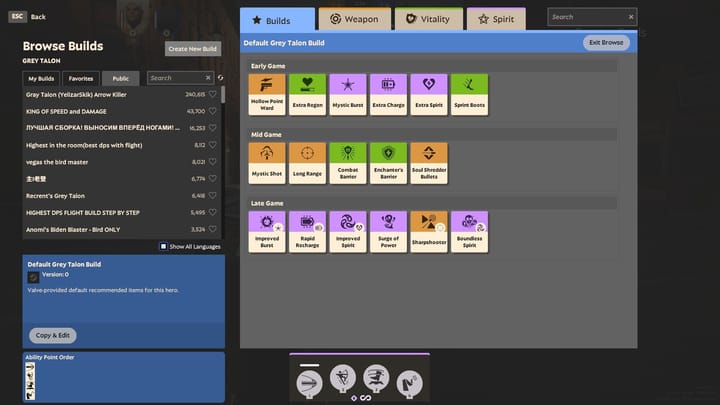Switch to the Weapon tab

(x=354, y=19)
